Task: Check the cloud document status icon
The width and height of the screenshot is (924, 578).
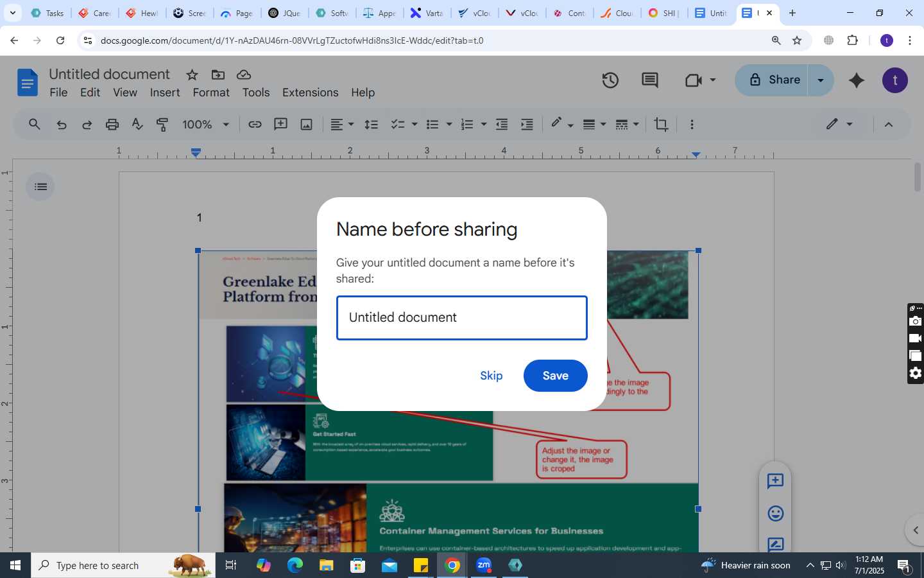Action: 244,74
